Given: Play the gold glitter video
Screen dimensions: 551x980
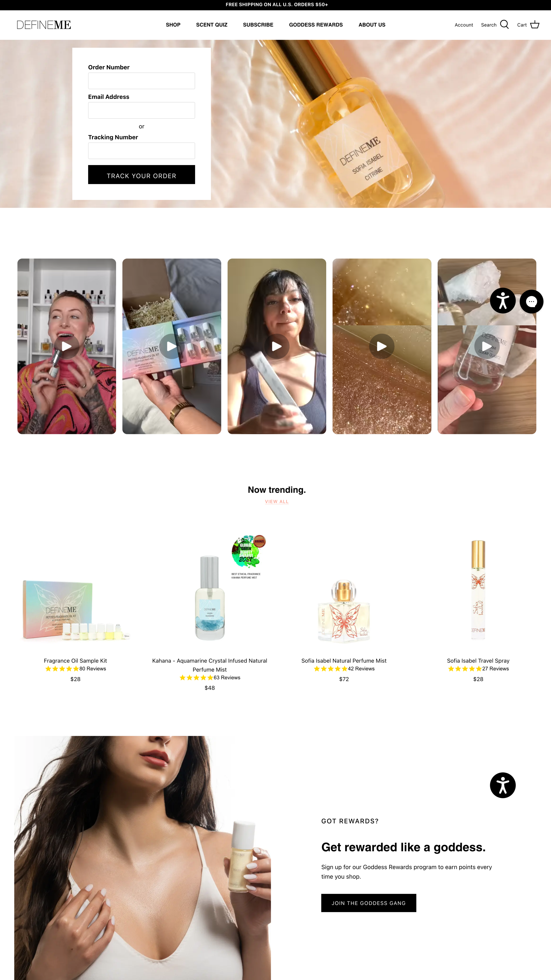Looking at the screenshot, I should click(381, 346).
